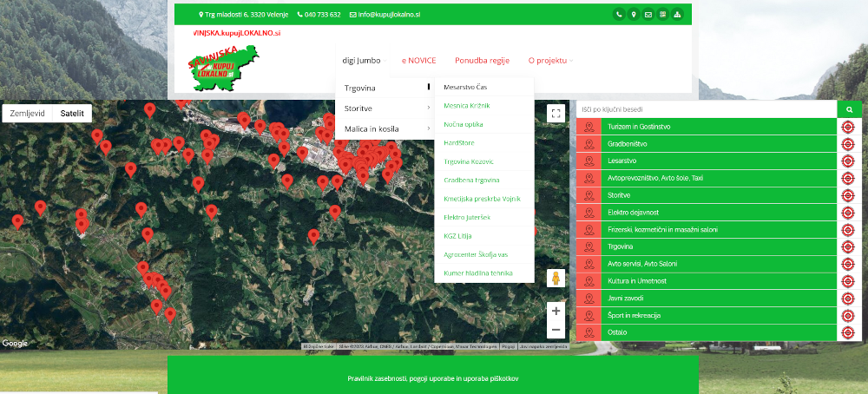Expand the Trgovina submenu
Image resolution: width=868 pixels, height=394 pixels.
pyautogui.click(x=385, y=88)
